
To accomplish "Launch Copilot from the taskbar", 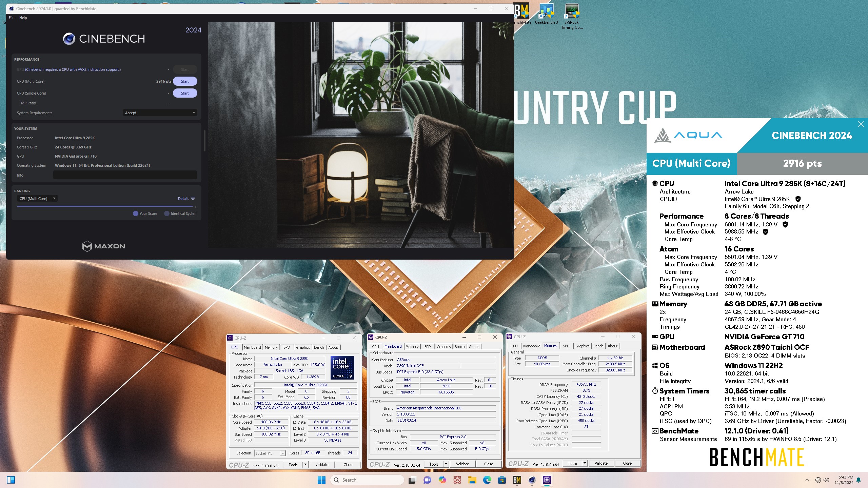I will [x=442, y=480].
